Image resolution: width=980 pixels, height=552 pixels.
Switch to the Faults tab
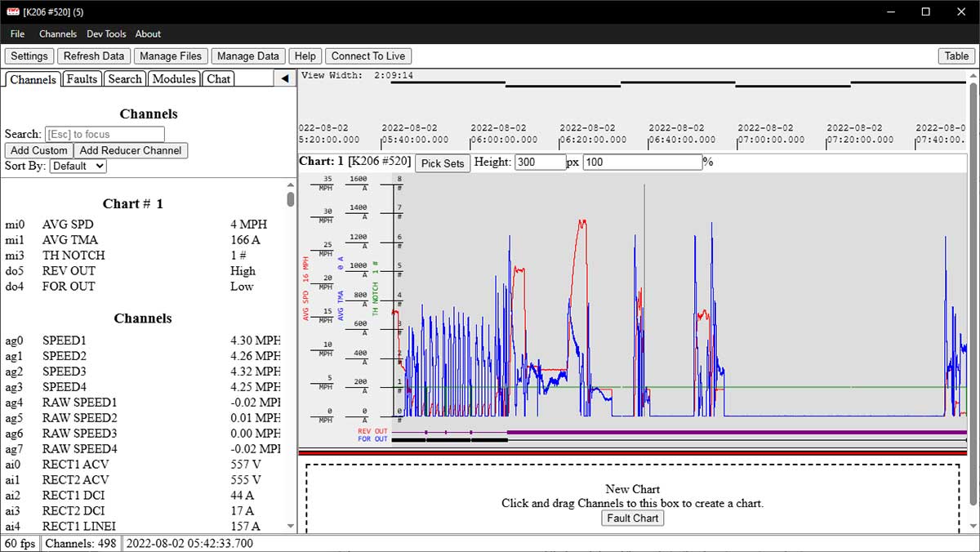point(82,78)
